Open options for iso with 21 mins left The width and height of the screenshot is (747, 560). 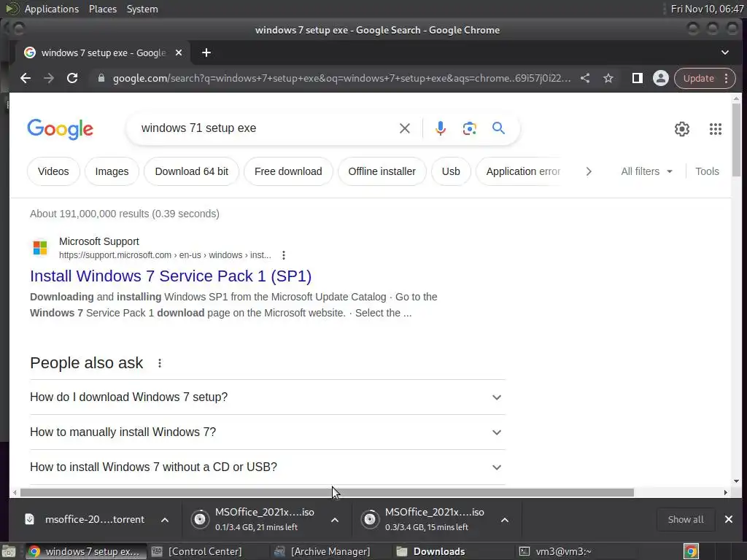[335, 519]
